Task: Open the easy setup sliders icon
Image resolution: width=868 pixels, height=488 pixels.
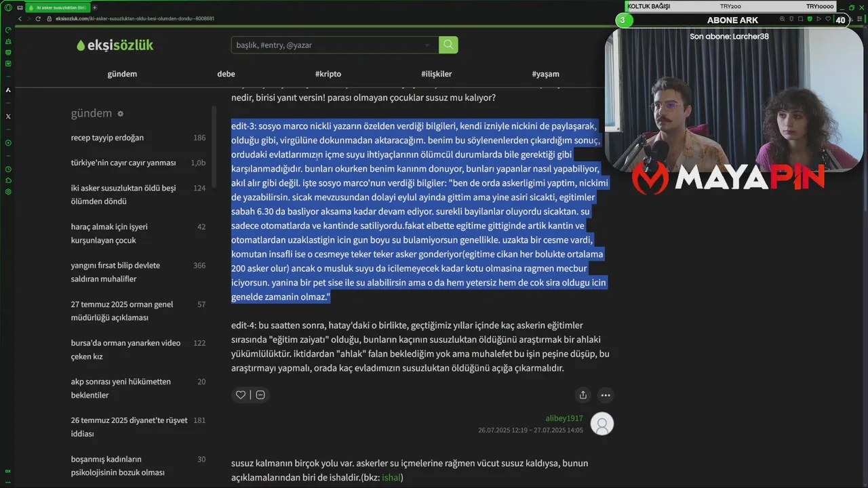Action: 861,19
